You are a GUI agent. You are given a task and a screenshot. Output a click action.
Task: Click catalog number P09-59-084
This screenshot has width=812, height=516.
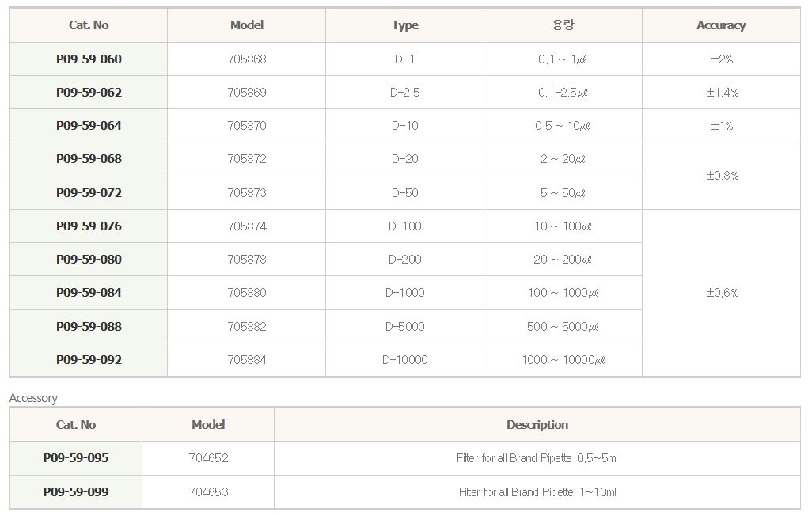pyautogui.click(x=89, y=293)
